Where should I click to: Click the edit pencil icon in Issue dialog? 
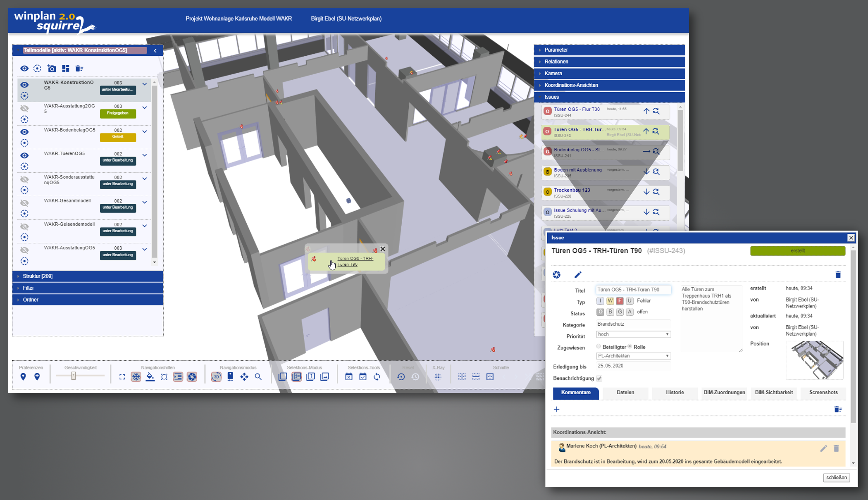[x=578, y=275]
